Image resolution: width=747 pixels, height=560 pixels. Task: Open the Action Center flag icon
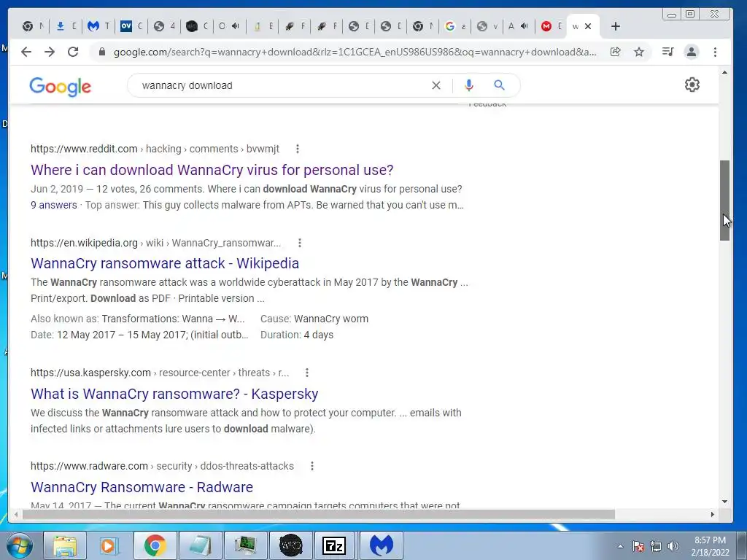[x=638, y=546]
